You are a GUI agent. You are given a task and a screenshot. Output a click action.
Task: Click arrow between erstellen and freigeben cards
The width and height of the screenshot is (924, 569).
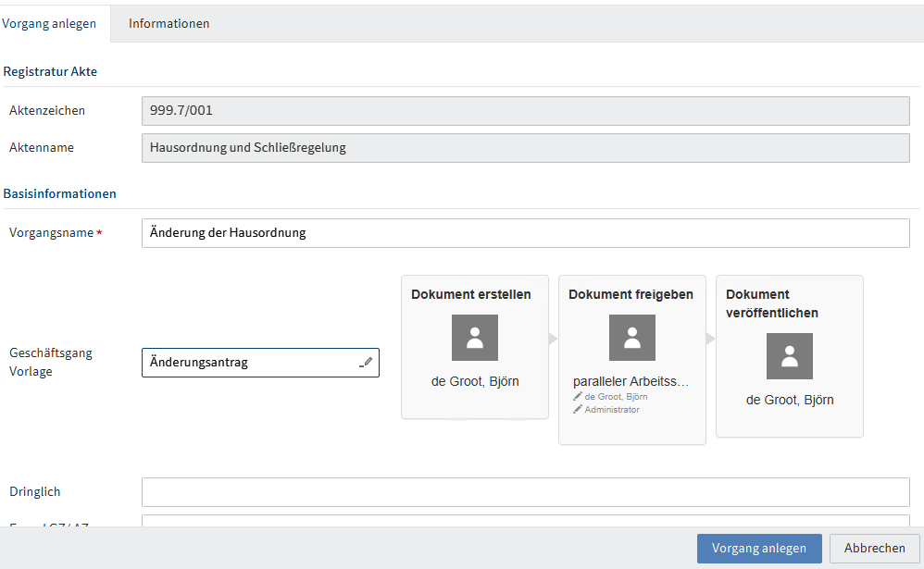pos(553,339)
